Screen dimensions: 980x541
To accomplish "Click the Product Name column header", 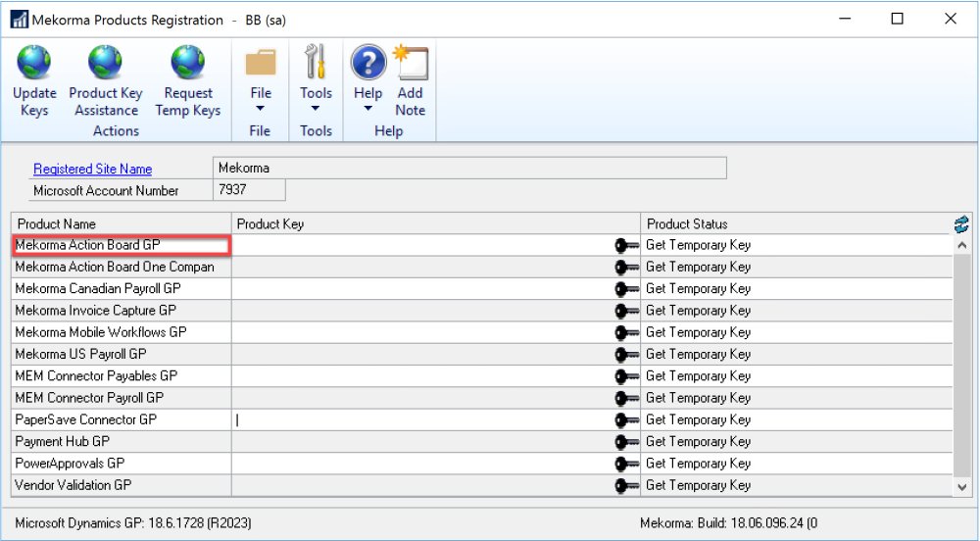I will tap(122, 223).
